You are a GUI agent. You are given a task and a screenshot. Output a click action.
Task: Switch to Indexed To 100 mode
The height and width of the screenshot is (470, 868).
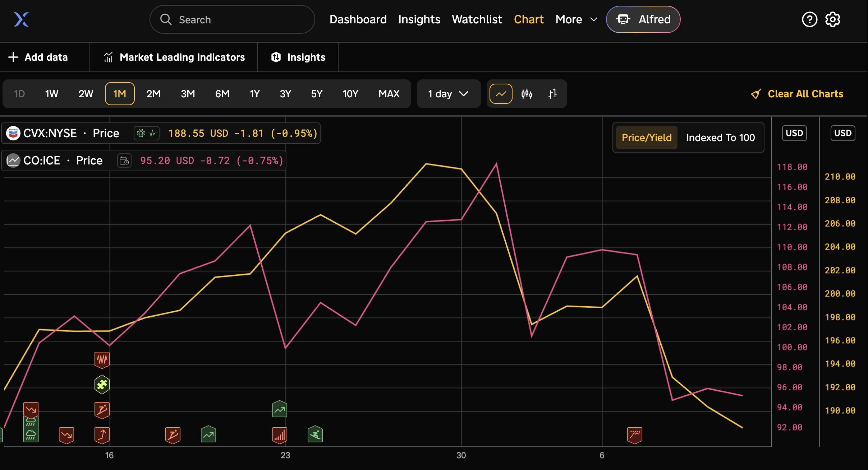click(x=720, y=138)
